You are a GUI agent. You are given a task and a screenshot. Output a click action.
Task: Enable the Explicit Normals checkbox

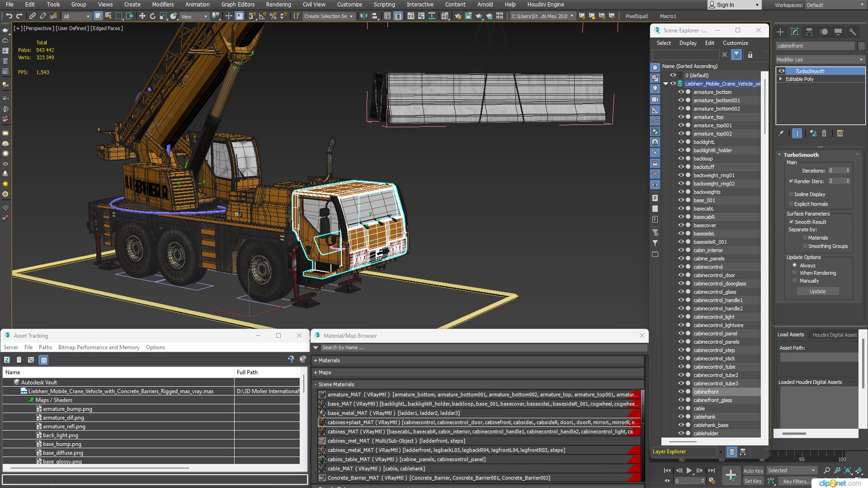click(x=791, y=204)
